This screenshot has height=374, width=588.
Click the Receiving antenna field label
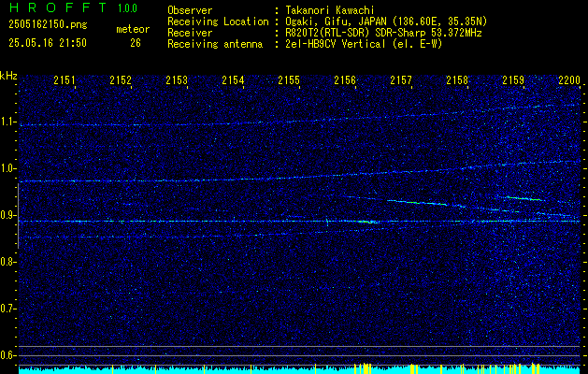click(215, 44)
